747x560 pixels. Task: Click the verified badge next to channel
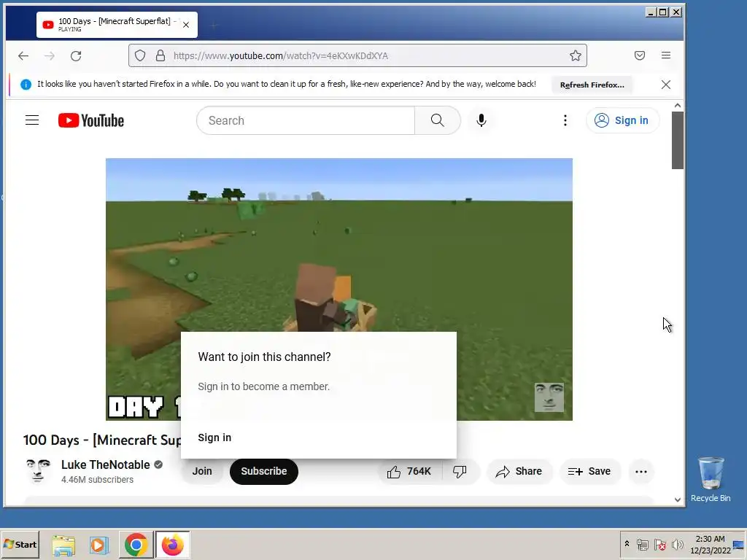coord(158,464)
